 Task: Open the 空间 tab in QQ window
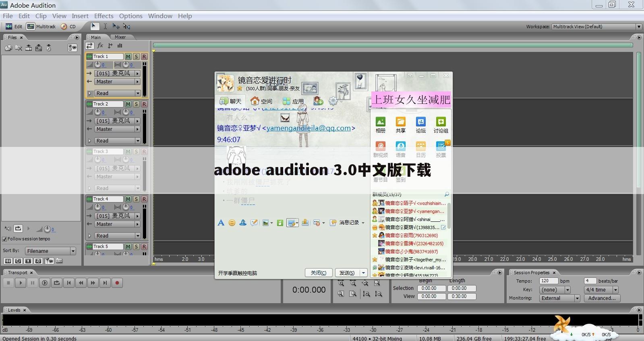coord(261,101)
